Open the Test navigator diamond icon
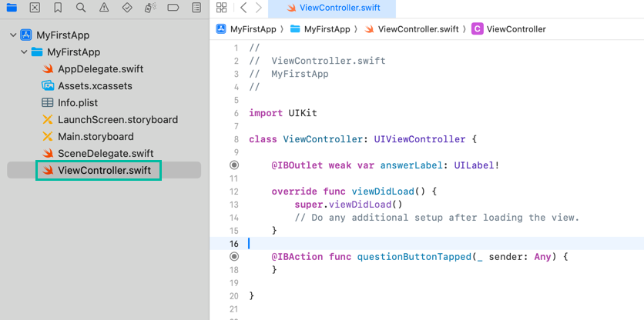This screenshot has height=320, width=644. pos(127,8)
